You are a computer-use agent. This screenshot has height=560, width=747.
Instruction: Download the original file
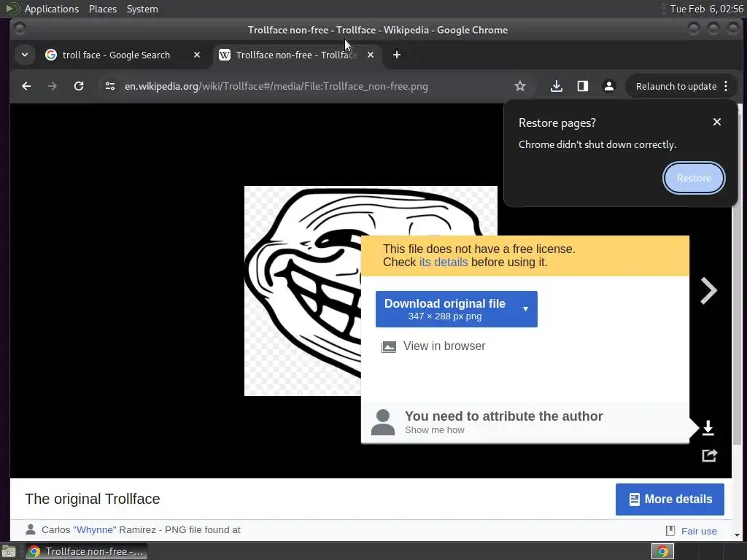coord(445,309)
